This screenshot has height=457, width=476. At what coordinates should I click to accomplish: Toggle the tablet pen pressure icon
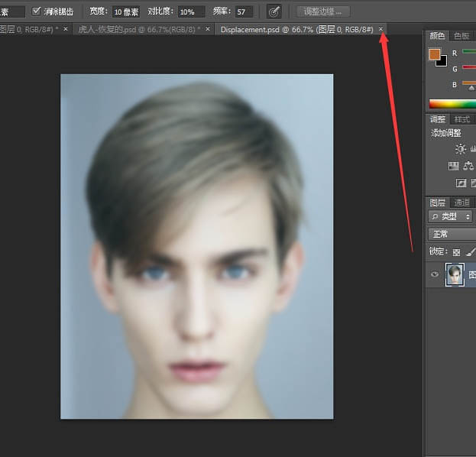274,11
